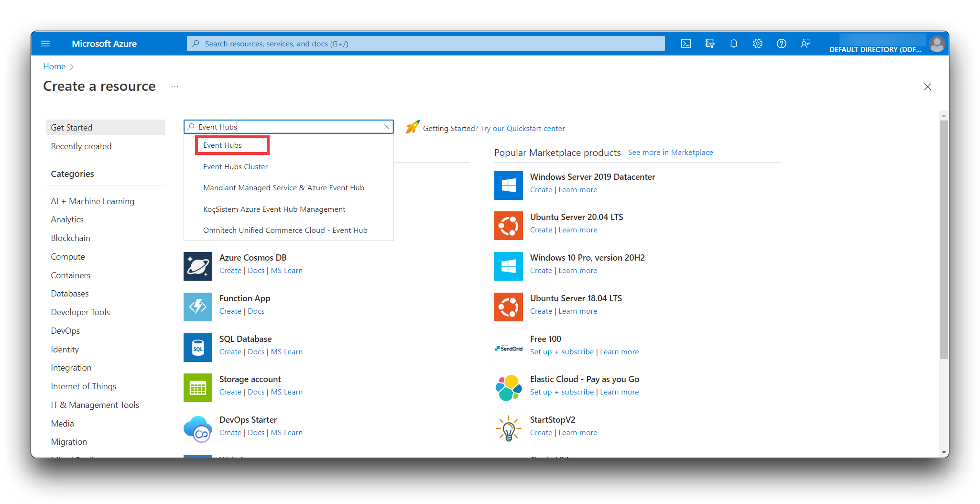Click the Event Hubs marketplace search field
The width and height of the screenshot is (980, 504).
pos(289,127)
